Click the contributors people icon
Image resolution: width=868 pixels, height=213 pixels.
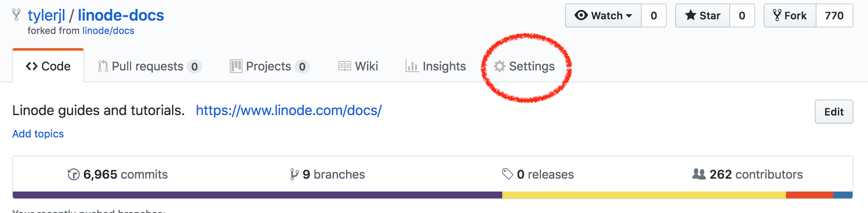pyautogui.click(x=699, y=174)
